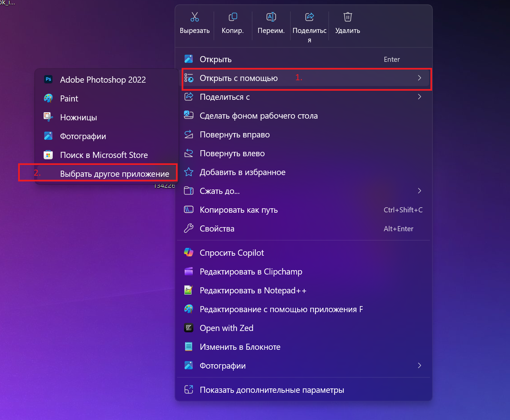Click the Notepad++ icon beside Редактировать в Notepad++
Viewport: 510px width, 420px height.
click(x=189, y=290)
